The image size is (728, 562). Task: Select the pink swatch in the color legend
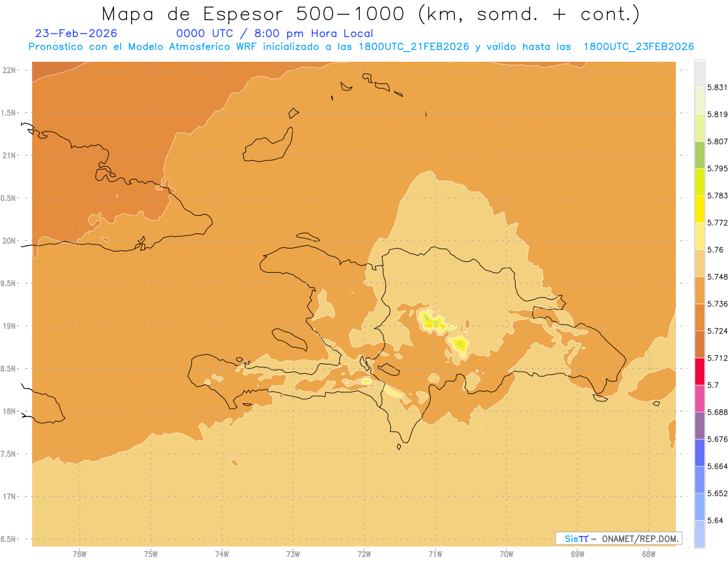699,398
